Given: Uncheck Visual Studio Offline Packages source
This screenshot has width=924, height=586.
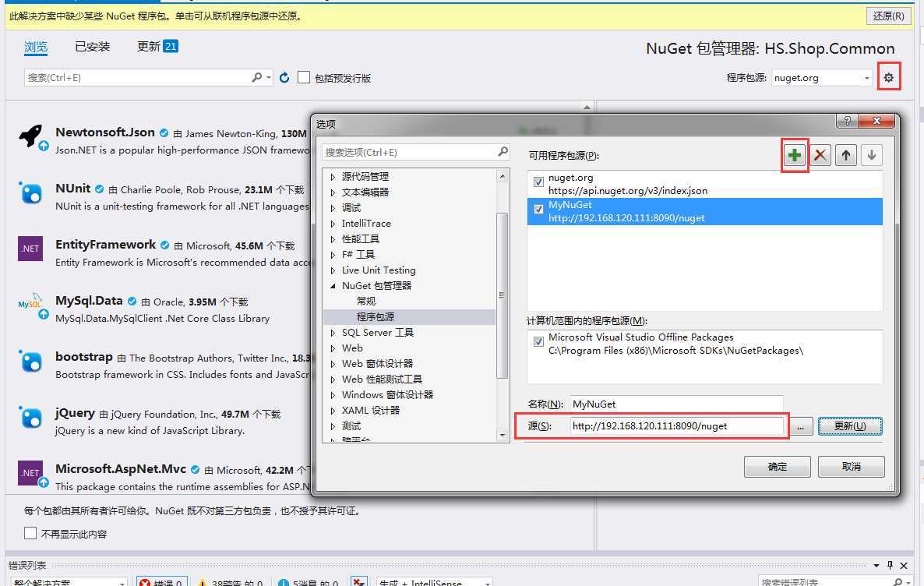Looking at the screenshot, I should coord(538,341).
